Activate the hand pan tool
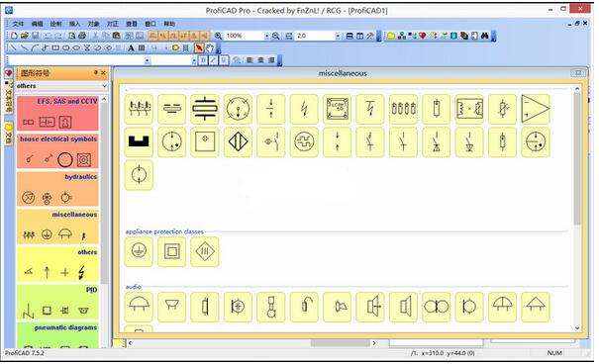599x364 pixels. coord(210,48)
